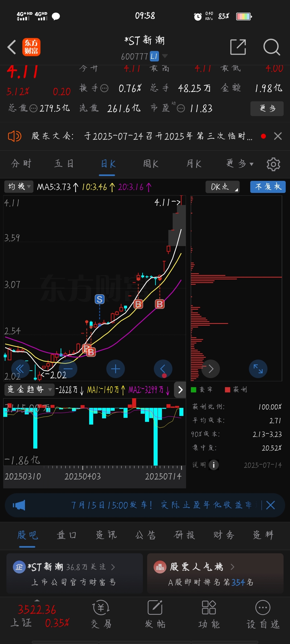This screenshot has width=290, height=644.
Task: Tap the 总值 info circle icon
Action: coord(33,108)
